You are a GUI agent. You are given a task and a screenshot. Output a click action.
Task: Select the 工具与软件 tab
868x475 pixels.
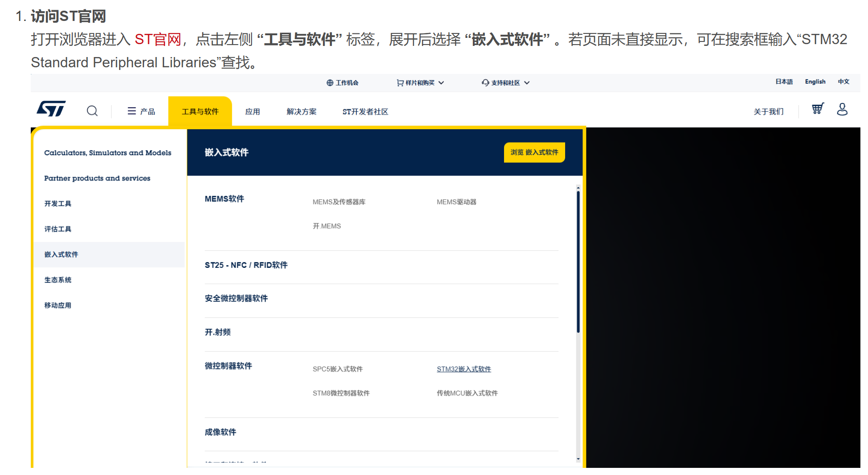point(200,111)
